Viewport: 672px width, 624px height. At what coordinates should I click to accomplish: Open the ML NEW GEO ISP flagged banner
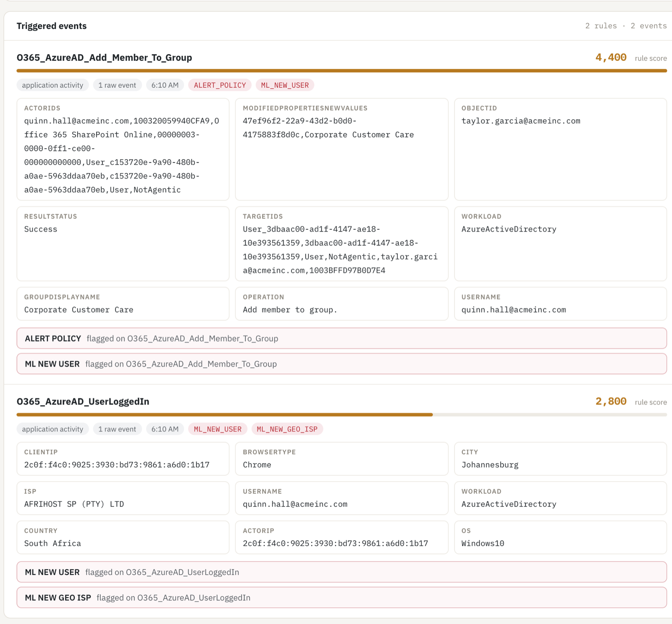click(x=341, y=598)
